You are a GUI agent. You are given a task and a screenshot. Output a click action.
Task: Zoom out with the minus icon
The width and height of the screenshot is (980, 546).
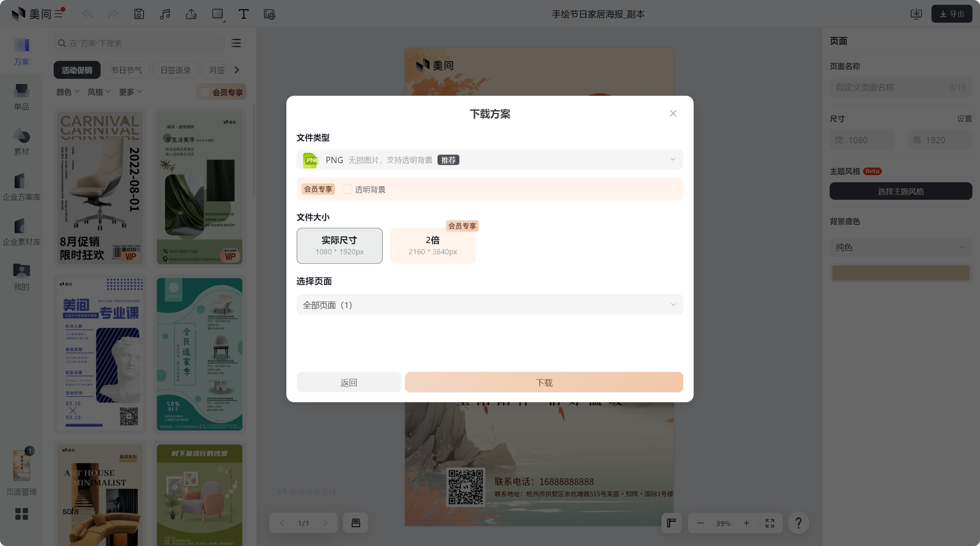(700, 523)
